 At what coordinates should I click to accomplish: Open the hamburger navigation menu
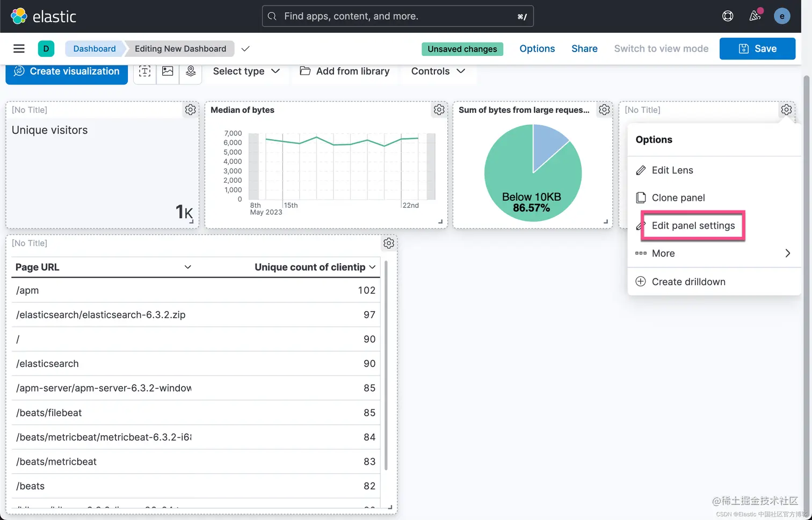(19, 49)
